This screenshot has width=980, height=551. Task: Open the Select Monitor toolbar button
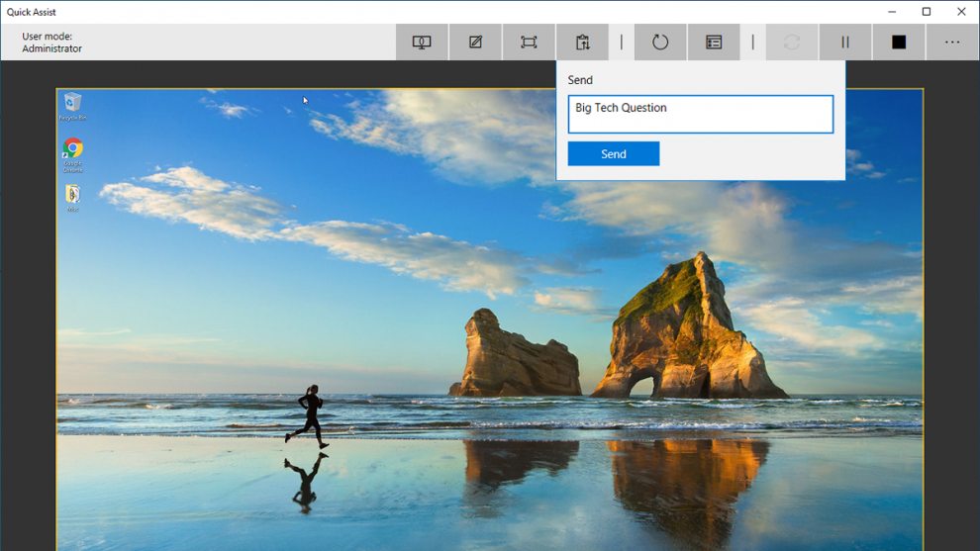[x=422, y=42]
